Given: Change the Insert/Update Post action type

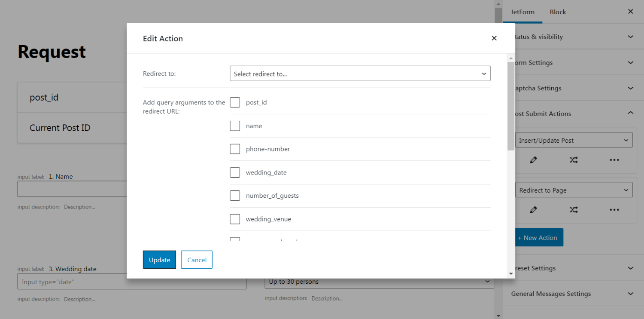Looking at the screenshot, I should click(574, 140).
